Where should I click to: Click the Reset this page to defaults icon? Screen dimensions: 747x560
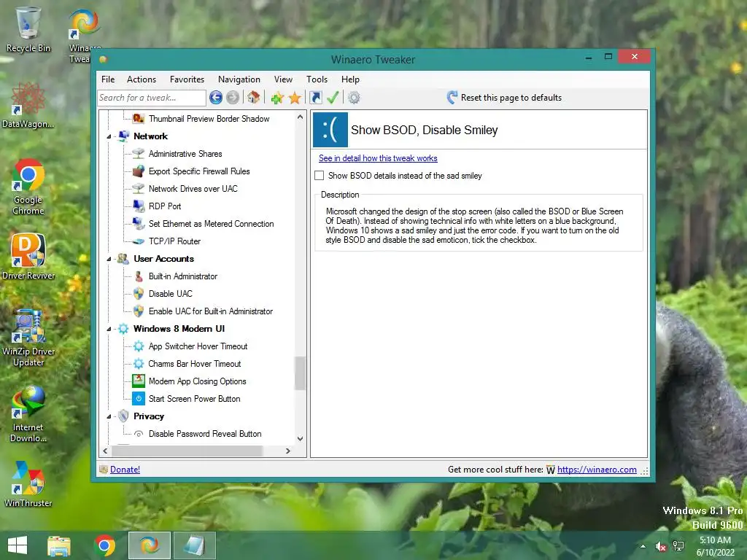coord(452,98)
